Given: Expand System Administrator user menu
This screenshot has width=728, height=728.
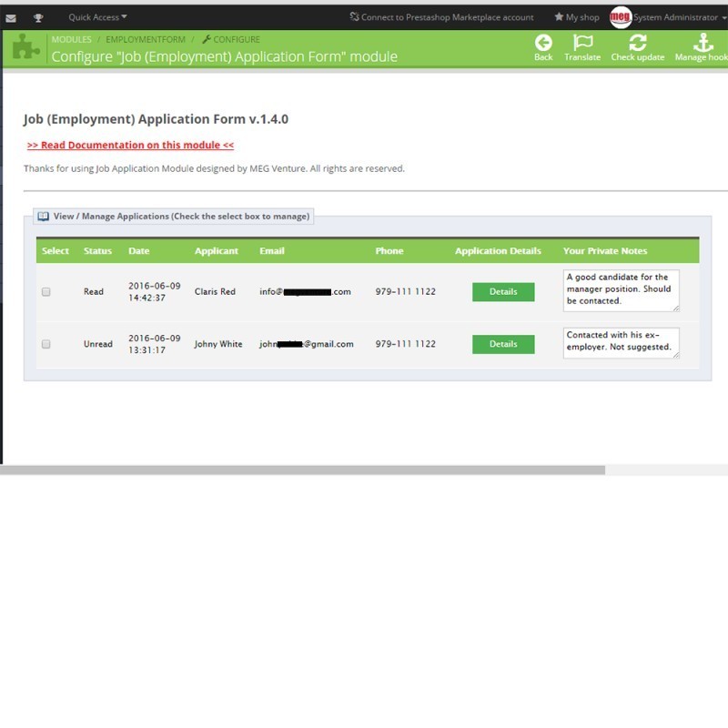Looking at the screenshot, I should pyautogui.click(x=680, y=17).
